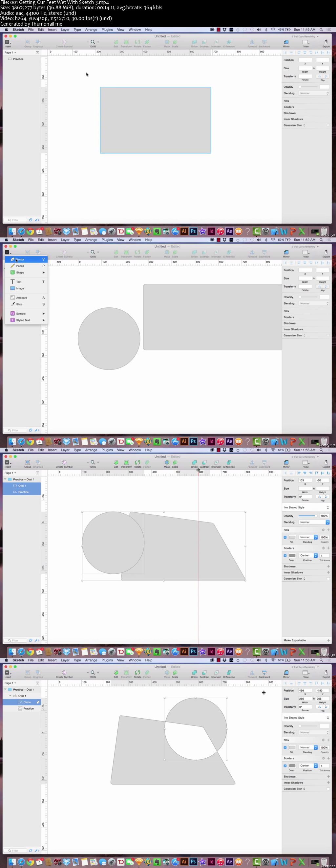Toggle Borders checkbox in the 00:08:30 frame
The image size is (336, 868).
click(285, 556)
